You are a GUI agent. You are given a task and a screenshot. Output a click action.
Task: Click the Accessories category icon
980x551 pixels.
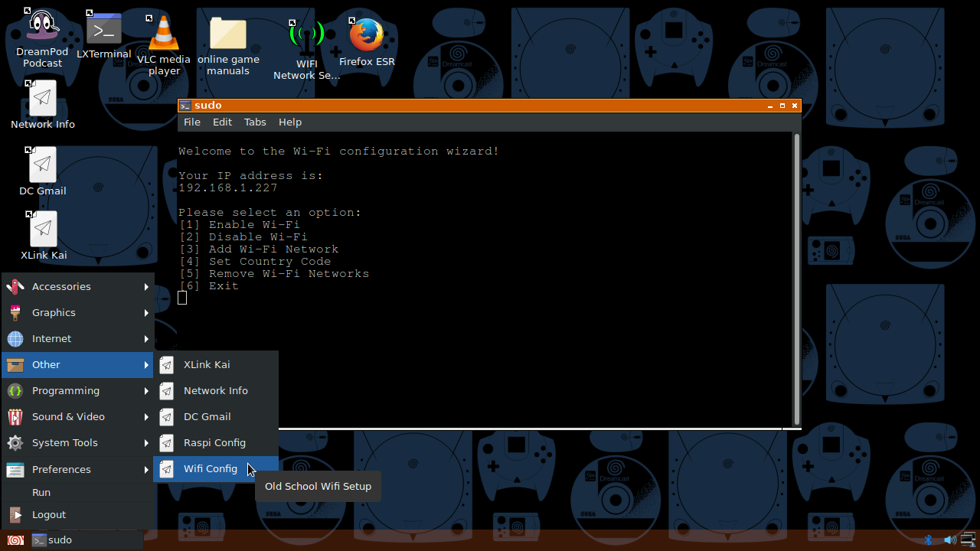[x=15, y=287]
